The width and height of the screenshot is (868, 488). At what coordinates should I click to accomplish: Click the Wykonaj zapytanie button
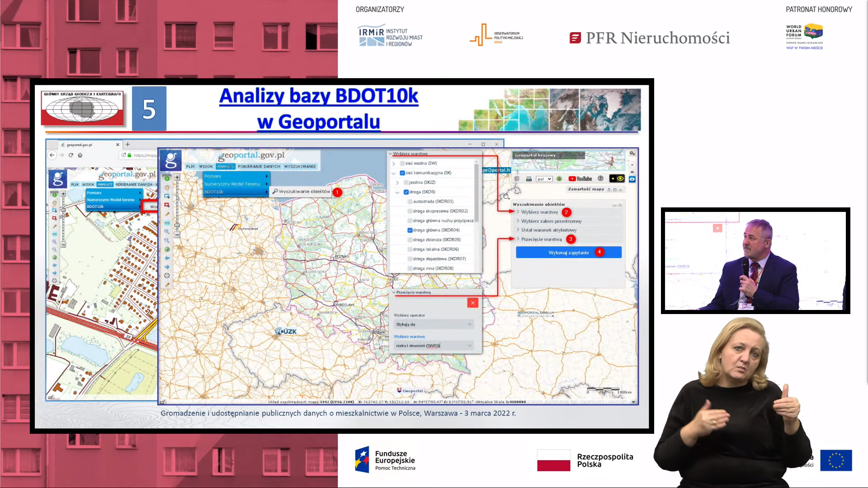pos(568,253)
